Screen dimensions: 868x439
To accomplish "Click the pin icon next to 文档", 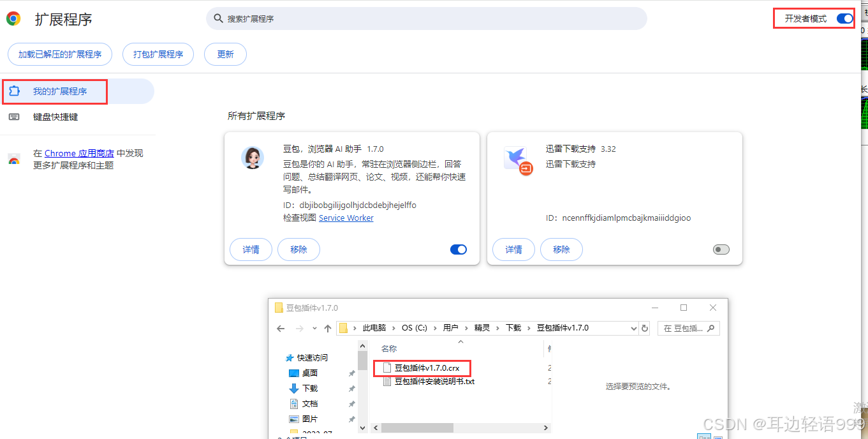I will (x=351, y=404).
